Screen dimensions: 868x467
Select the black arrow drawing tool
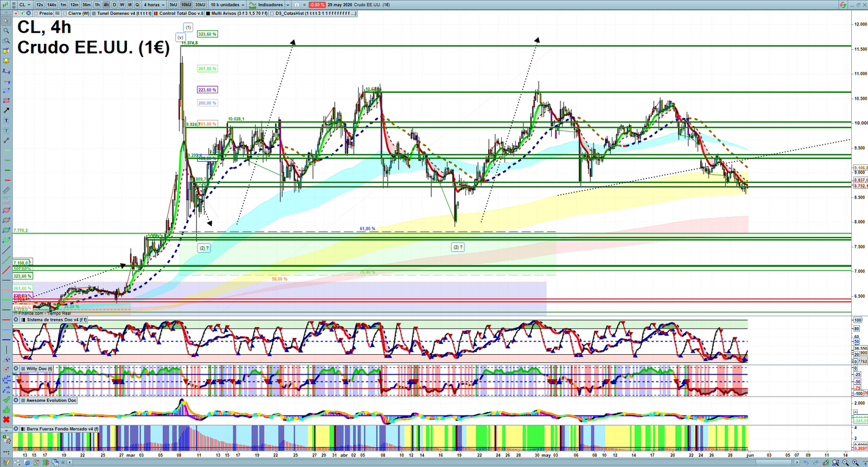pos(6,110)
